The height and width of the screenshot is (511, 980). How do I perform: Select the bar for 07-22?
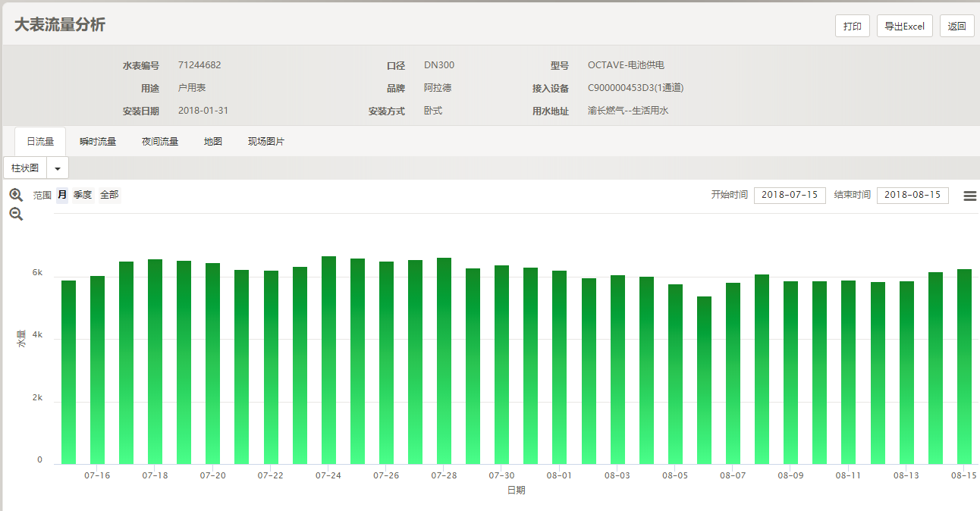tap(271, 368)
